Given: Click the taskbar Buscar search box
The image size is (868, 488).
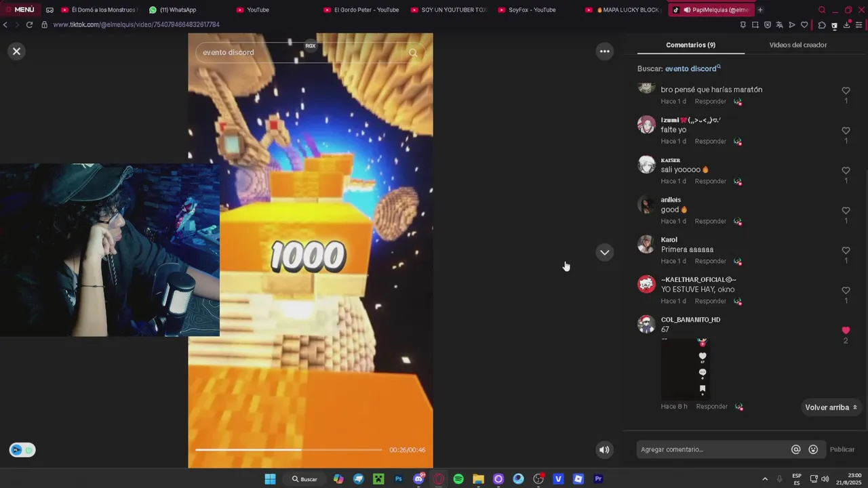Looking at the screenshot, I should (x=304, y=479).
